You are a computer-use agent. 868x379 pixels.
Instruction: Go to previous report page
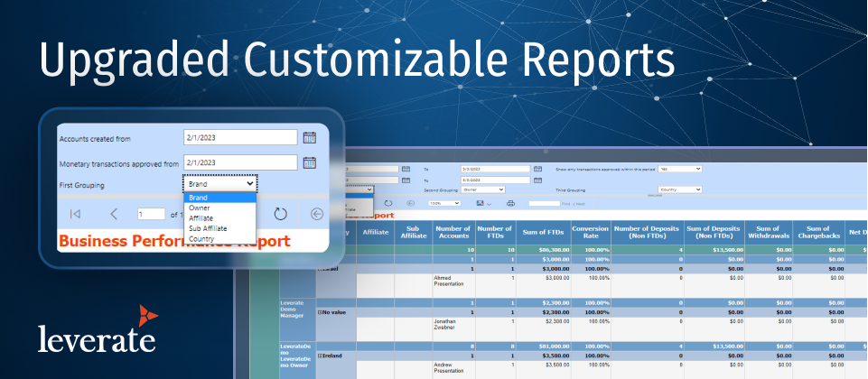click(x=114, y=214)
